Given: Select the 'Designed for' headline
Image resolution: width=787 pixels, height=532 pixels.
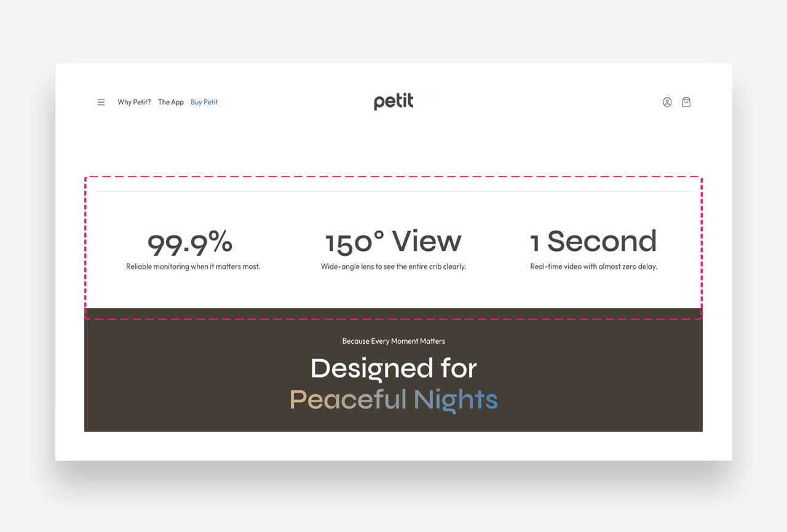Looking at the screenshot, I should click(x=393, y=368).
